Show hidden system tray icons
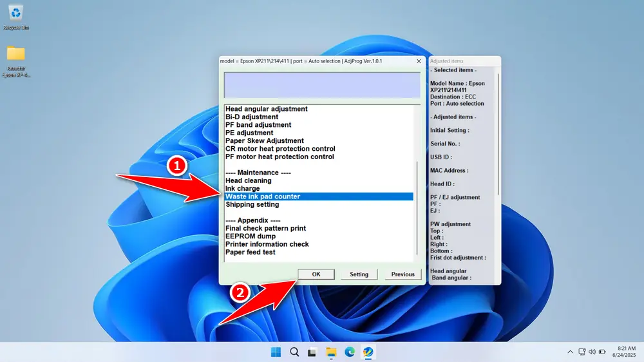The image size is (644, 362). 570,352
